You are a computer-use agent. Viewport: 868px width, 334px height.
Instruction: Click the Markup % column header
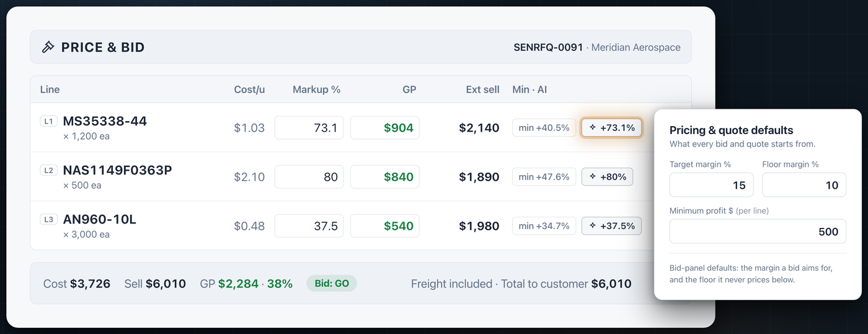(x=317, y=89)
